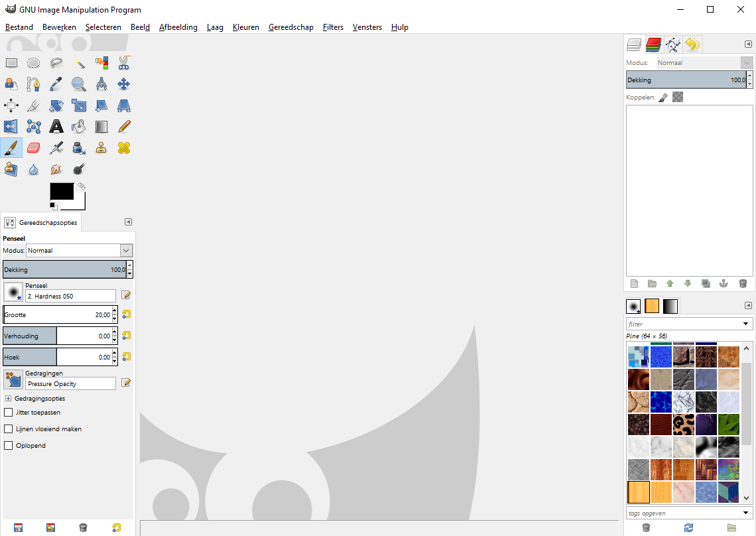Screen dimensions: 756x536
Task: Toggle Lijnen vloeiend maken checkbox
Action: point(9,429)
